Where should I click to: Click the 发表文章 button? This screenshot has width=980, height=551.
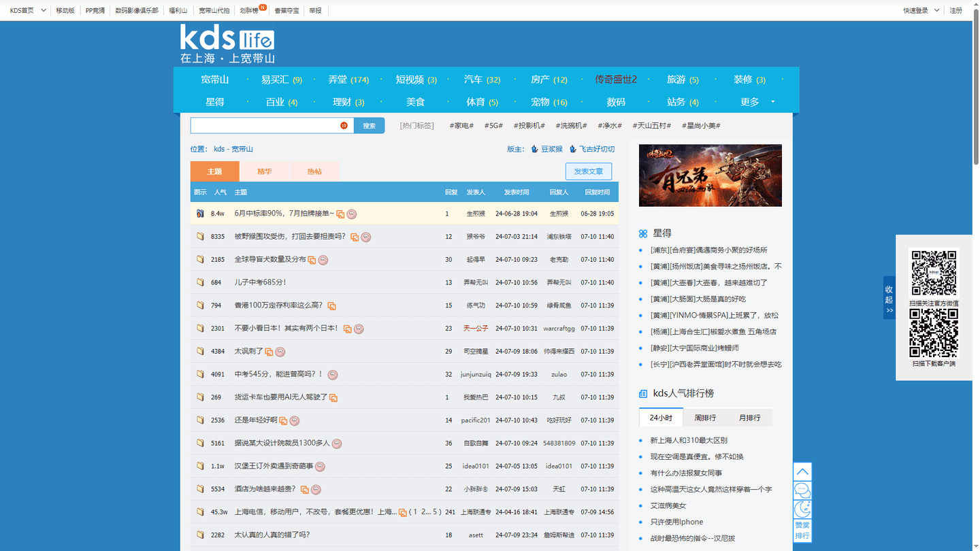click(589, 171)
